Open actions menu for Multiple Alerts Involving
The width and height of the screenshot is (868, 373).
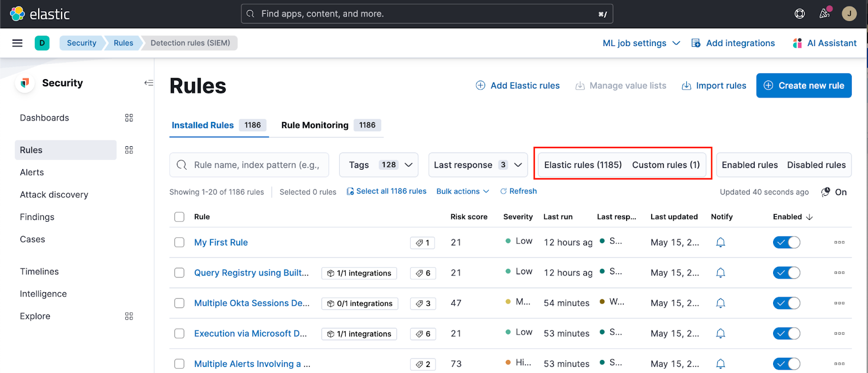pos(839,364)
